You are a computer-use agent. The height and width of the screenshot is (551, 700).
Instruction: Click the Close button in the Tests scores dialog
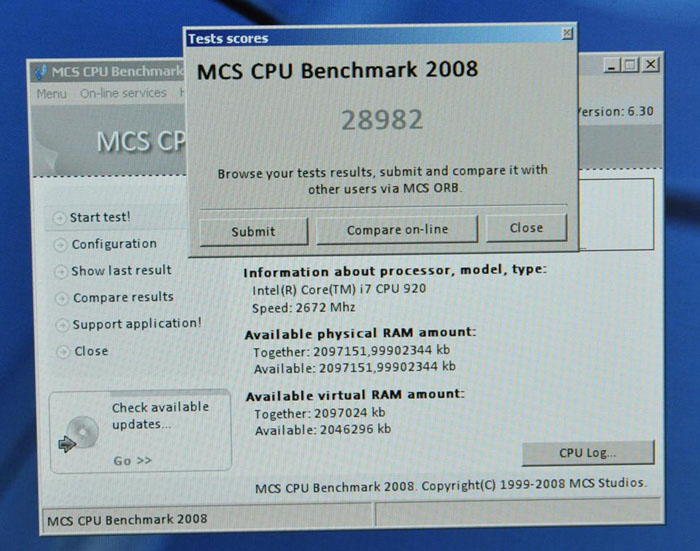(526, 228)
